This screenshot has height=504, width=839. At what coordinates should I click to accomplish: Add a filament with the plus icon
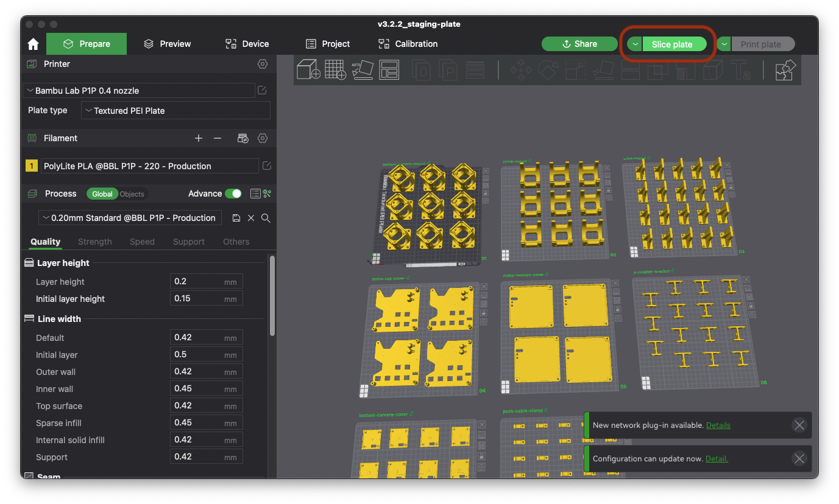199,138
